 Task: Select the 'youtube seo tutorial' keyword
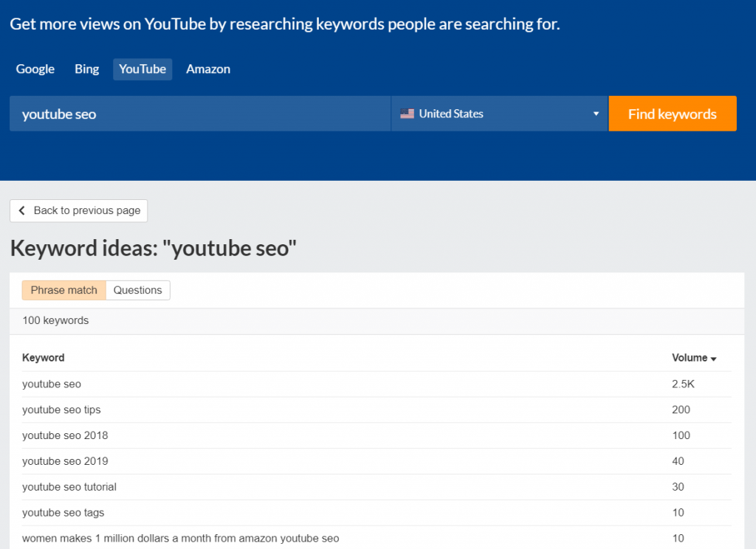[69, 487]
